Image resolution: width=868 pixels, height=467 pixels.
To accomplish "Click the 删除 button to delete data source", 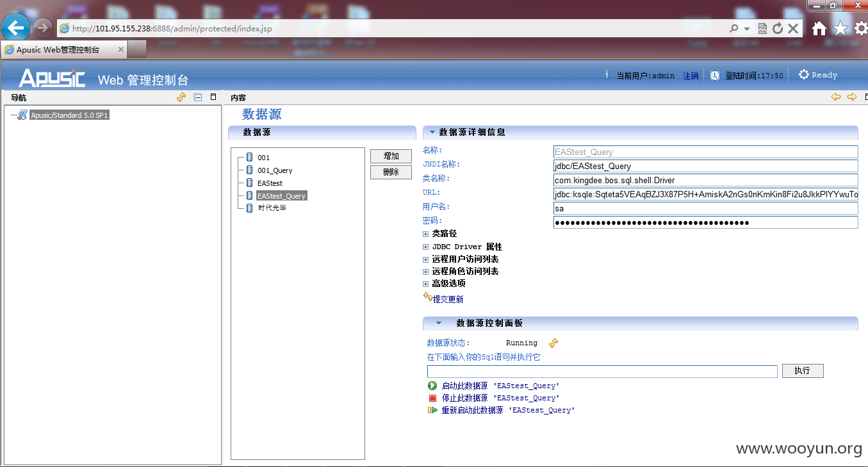I will click(391, 172).
